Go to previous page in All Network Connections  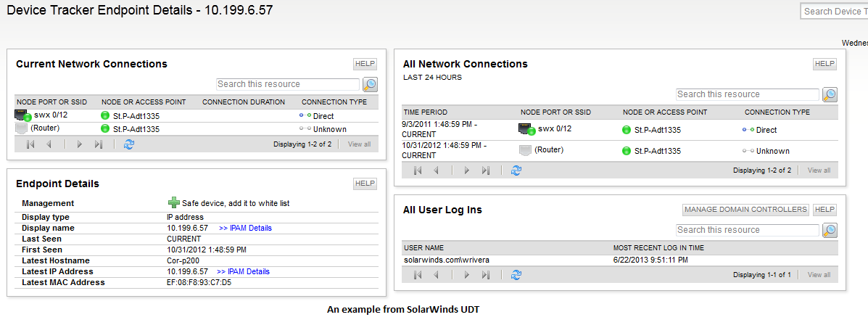point(437,170)
